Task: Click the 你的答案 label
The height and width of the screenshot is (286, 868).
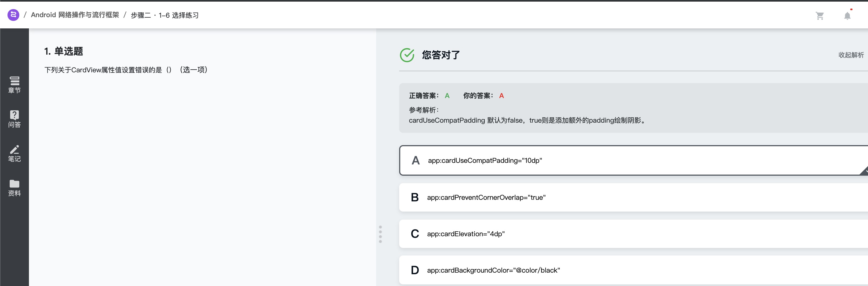Action: [x=478, y=96]
